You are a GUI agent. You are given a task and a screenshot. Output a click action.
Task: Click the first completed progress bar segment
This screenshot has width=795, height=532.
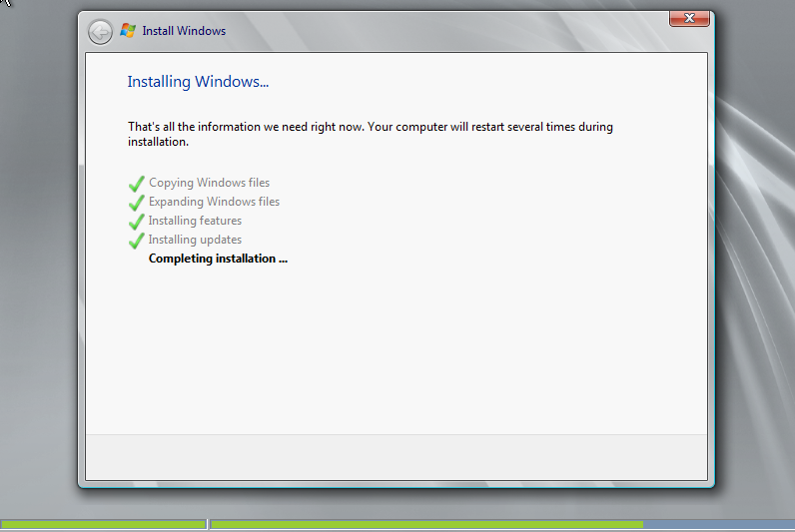coord(104,524)
